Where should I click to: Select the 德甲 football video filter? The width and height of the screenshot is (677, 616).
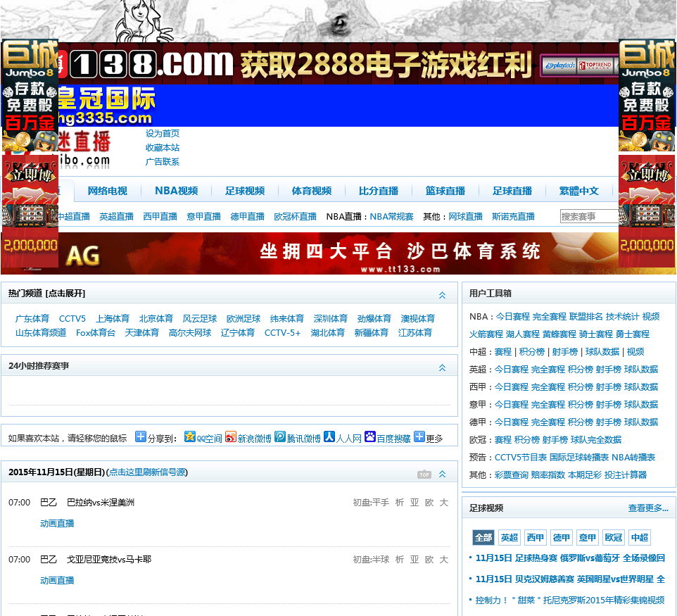point(562,537)
